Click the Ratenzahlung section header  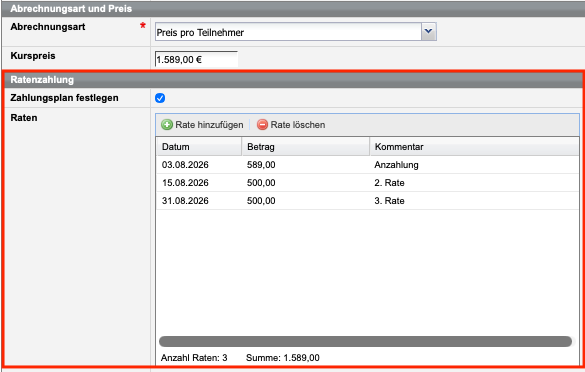293,80
